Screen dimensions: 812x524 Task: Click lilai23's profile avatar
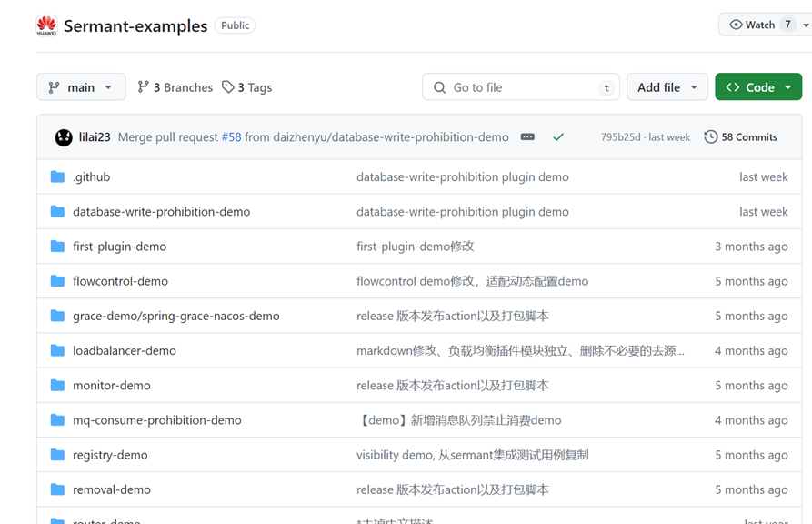(x=63, y=136)
